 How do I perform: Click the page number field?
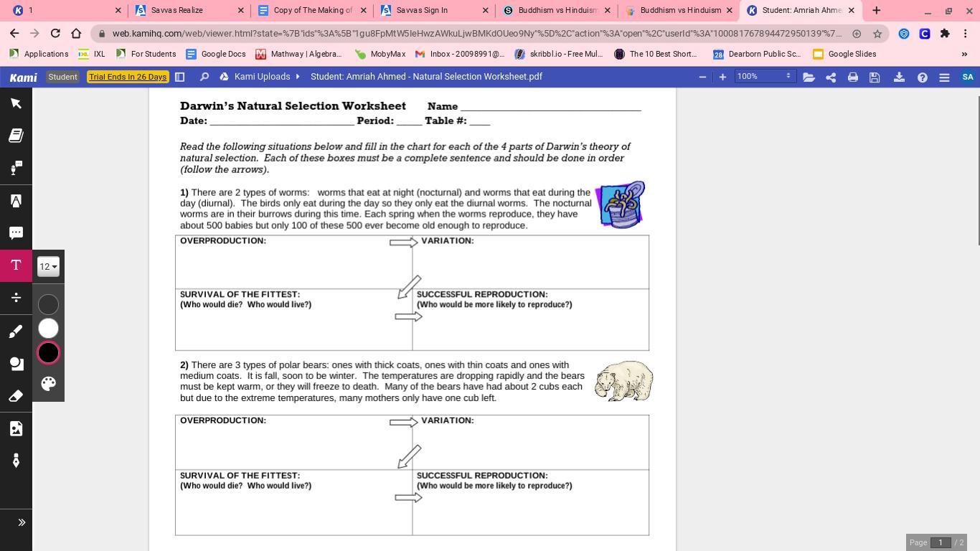(940, 542)
